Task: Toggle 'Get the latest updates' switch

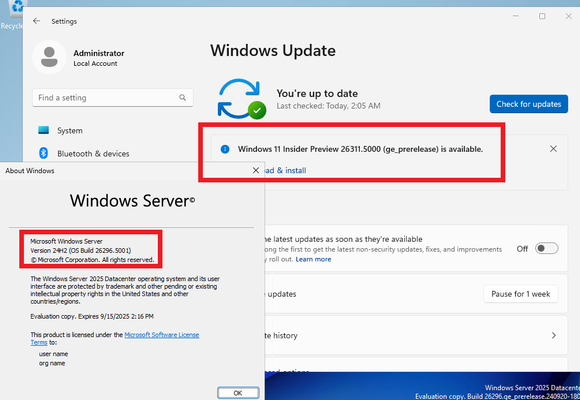Action: (x=546, y=248)
